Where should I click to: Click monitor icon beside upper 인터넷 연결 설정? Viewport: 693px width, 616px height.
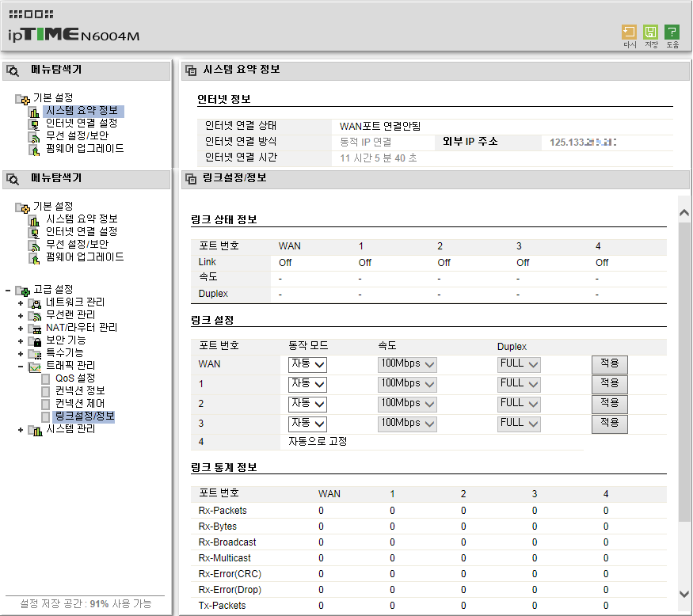click(x=34, y=124)
